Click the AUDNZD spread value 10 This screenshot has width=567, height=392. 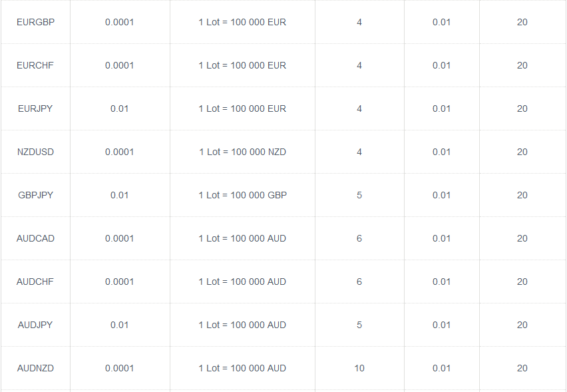pyautogui.click(x=359, y=368)
